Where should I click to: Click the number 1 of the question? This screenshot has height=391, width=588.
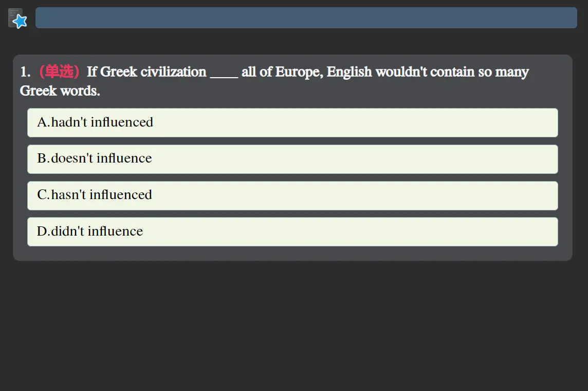click(24, 72)
